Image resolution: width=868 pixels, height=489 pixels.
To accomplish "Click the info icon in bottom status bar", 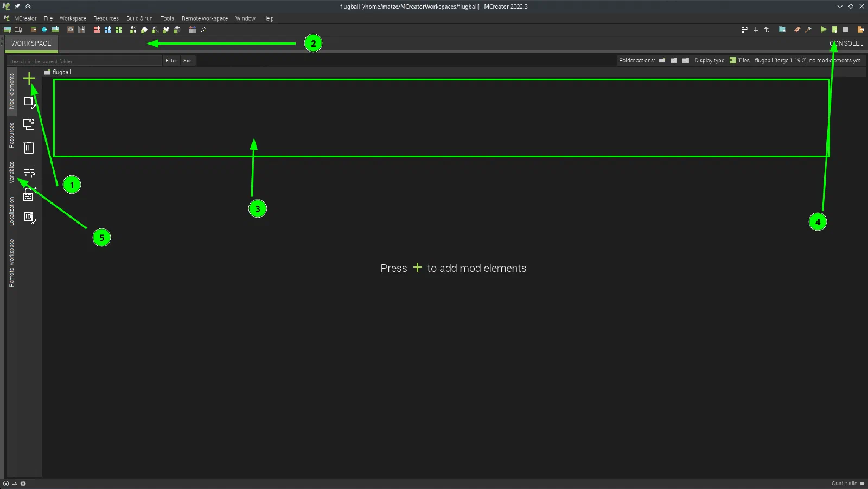I will pos(6,484).
